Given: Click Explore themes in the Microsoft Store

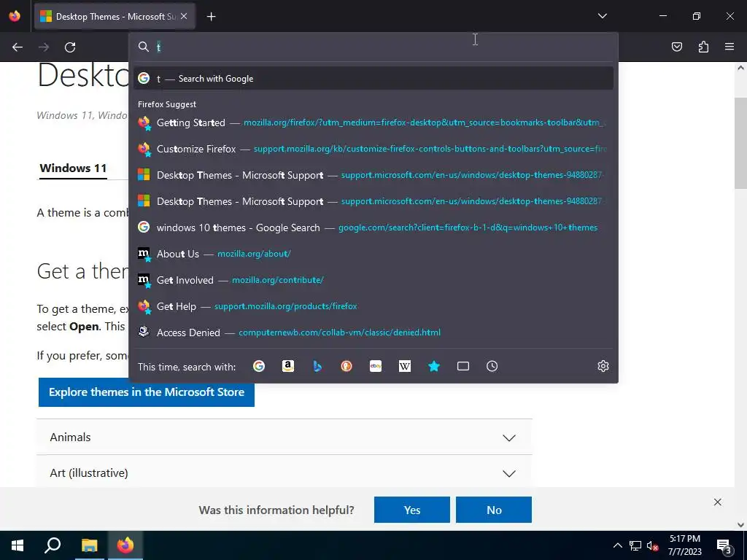Looking at the screenshot, I should (146, 392).
